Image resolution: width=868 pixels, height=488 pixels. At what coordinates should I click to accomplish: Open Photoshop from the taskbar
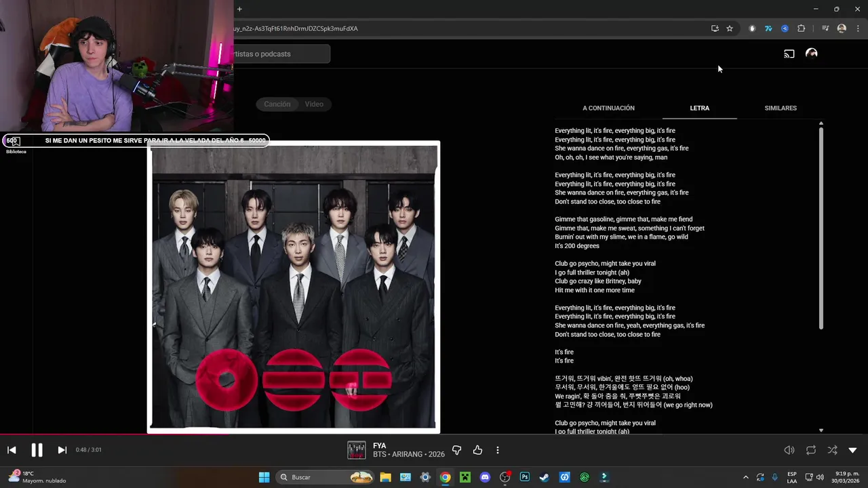pyautogui.click(x=525, y=477)
